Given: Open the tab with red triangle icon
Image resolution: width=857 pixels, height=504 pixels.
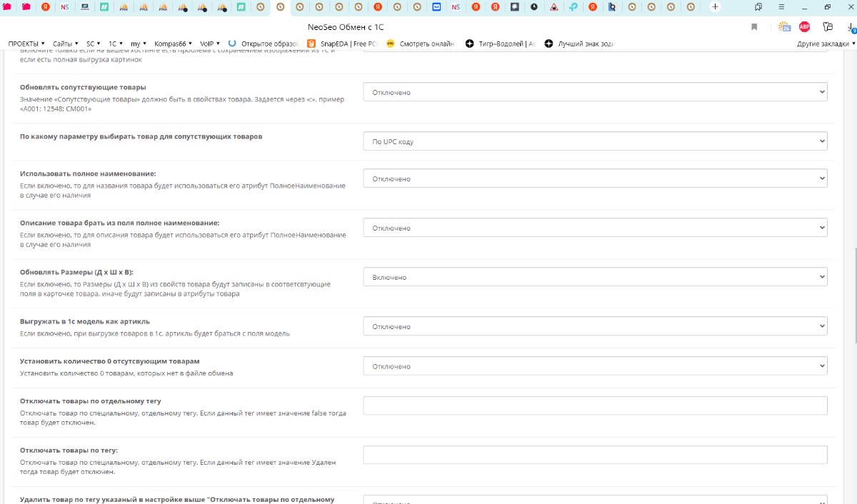Looking at the screenshot, I should 553,7.
